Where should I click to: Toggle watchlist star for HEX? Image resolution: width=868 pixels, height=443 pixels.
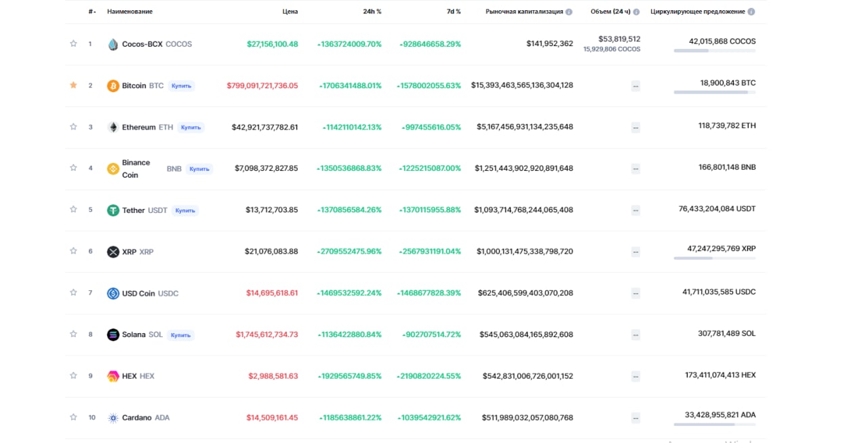coord(73,375)
